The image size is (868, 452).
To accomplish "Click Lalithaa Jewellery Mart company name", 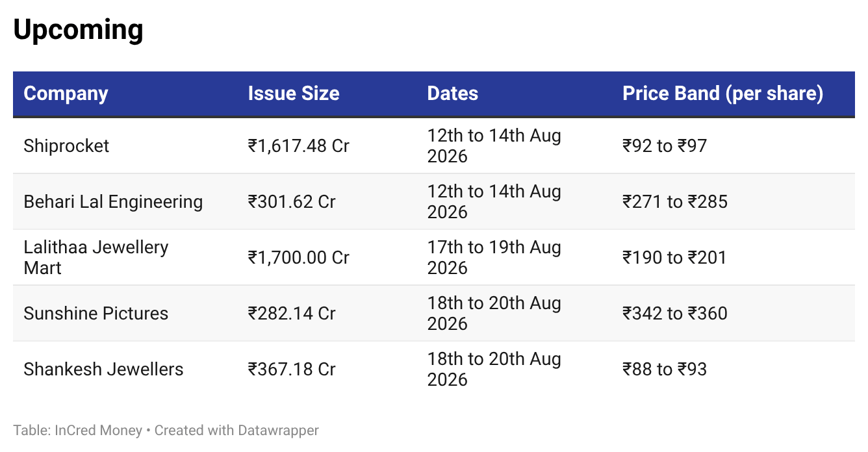I will click(x=96, y=258).
